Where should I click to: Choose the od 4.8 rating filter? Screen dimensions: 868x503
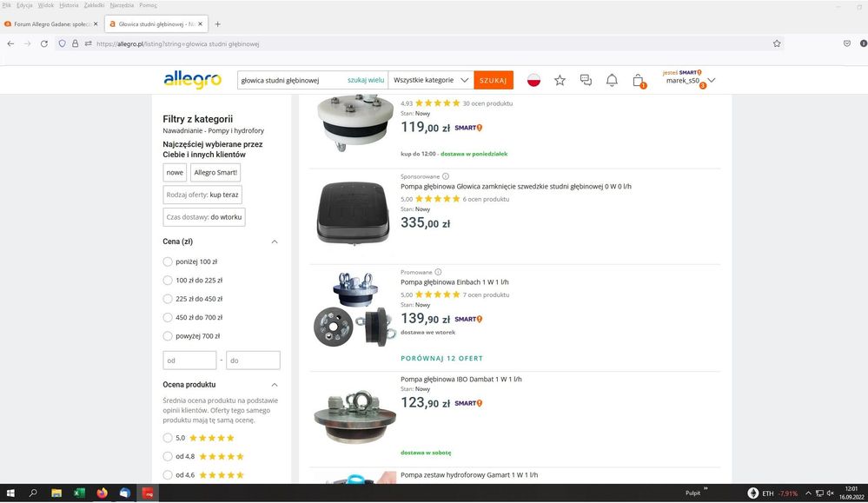coord(168,456)
